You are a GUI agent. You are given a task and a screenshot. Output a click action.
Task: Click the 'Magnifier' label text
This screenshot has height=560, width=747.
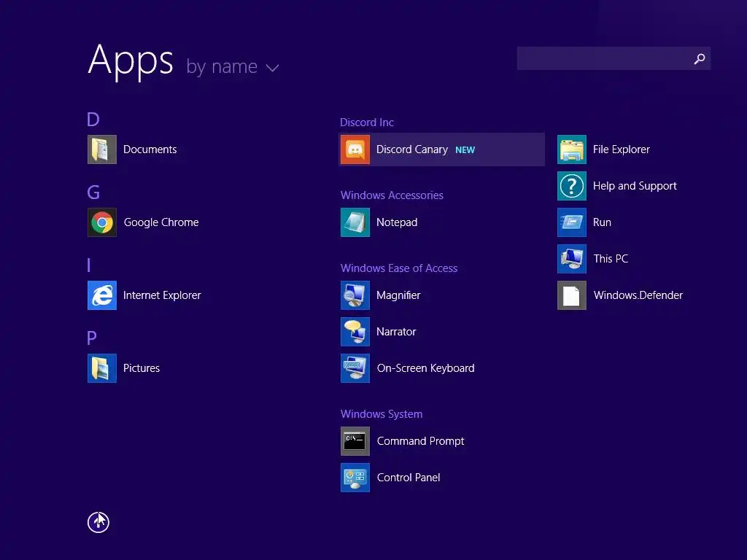pos(398,295)
